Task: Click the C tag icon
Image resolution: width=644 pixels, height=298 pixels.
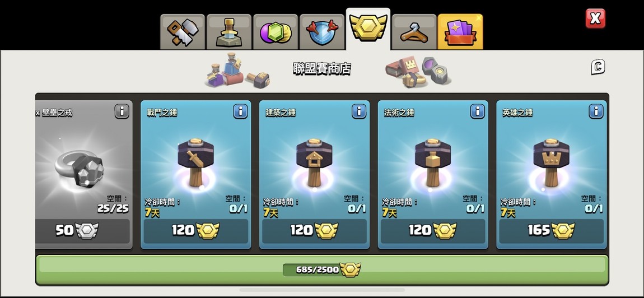Action: [x=598, y=67]
